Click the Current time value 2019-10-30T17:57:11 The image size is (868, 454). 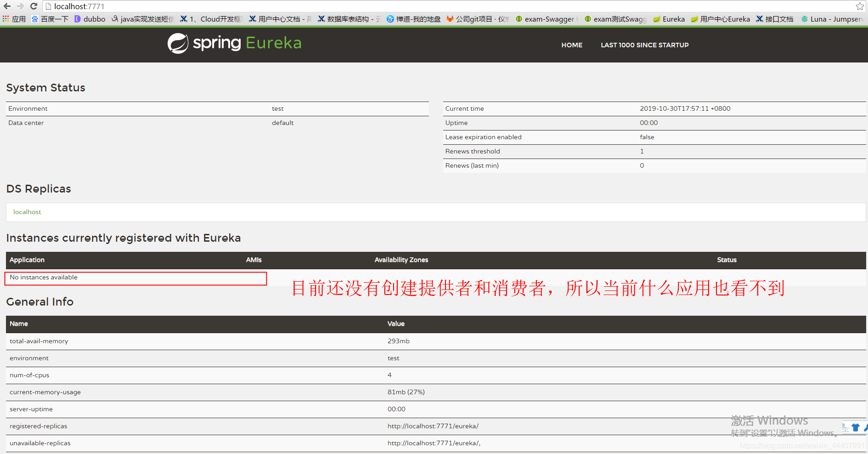(685, 108)
